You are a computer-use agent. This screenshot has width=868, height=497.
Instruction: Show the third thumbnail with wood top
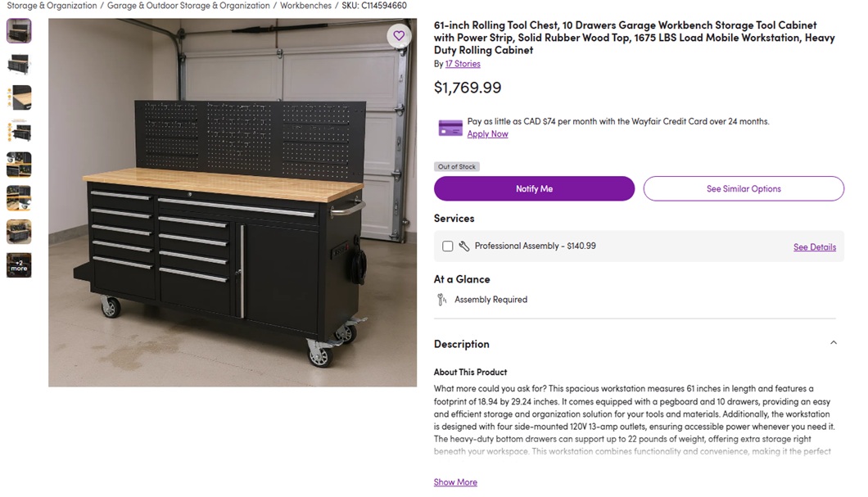19,97
